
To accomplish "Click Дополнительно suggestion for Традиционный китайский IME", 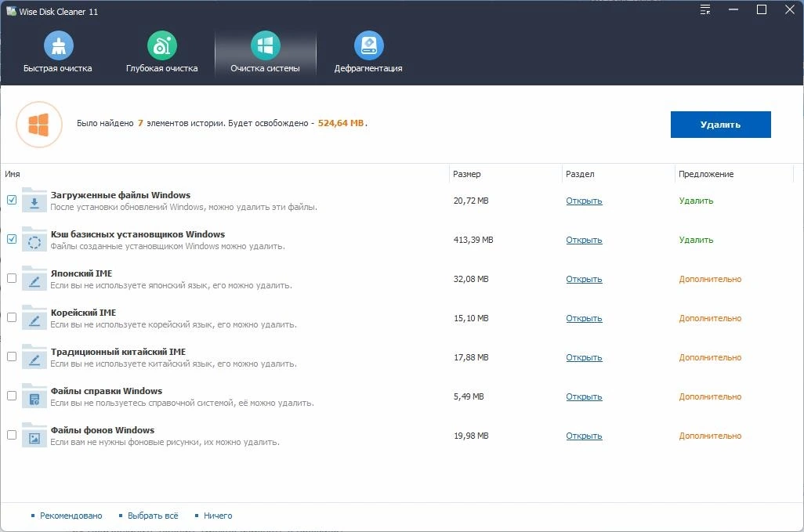I will click(710, 358).
